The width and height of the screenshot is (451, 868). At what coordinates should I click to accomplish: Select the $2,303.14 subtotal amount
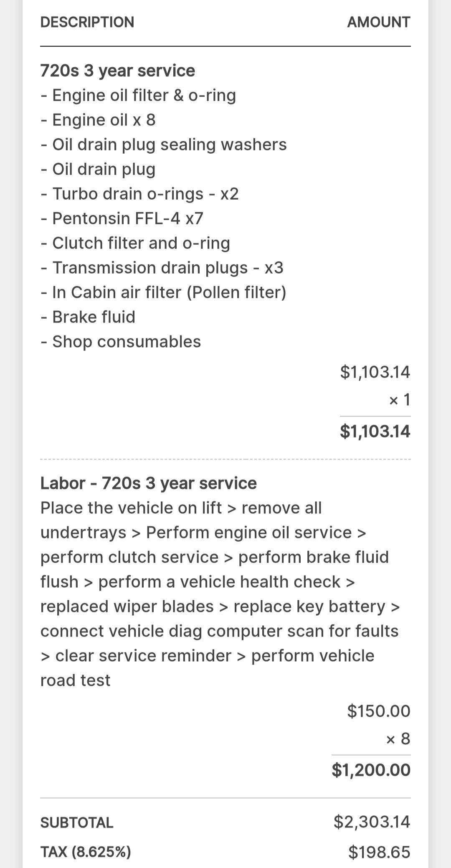click(x=372, y=822)
